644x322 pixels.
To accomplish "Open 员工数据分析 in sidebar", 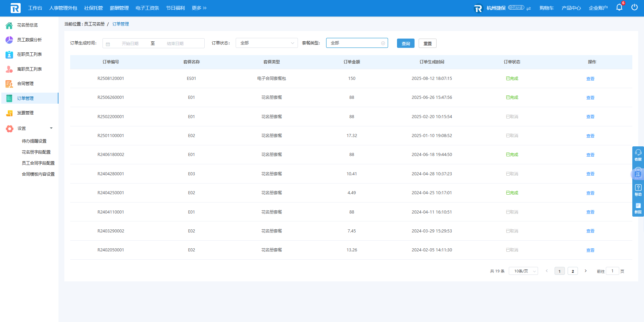I will pos(29,40).
